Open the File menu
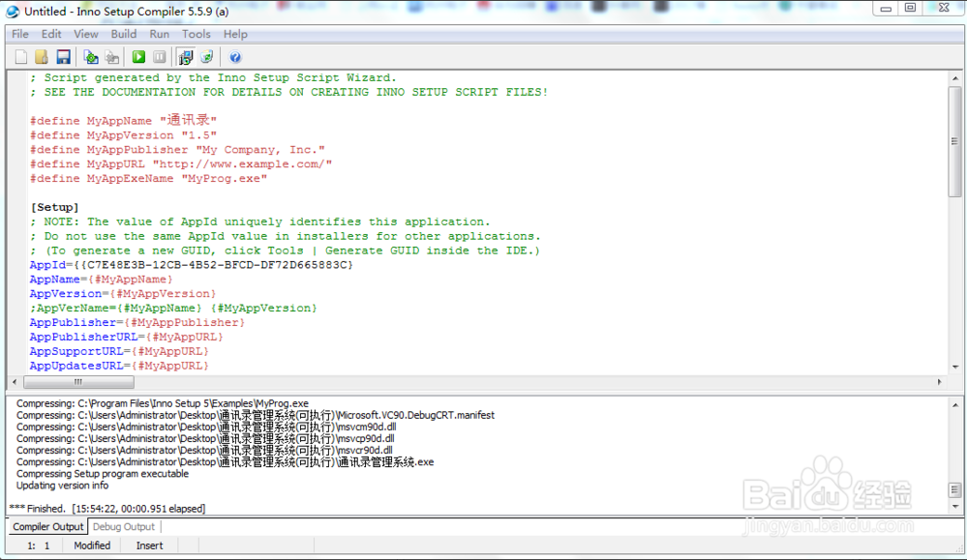Screen dimensions: 967x560 (x=20, y=34)
